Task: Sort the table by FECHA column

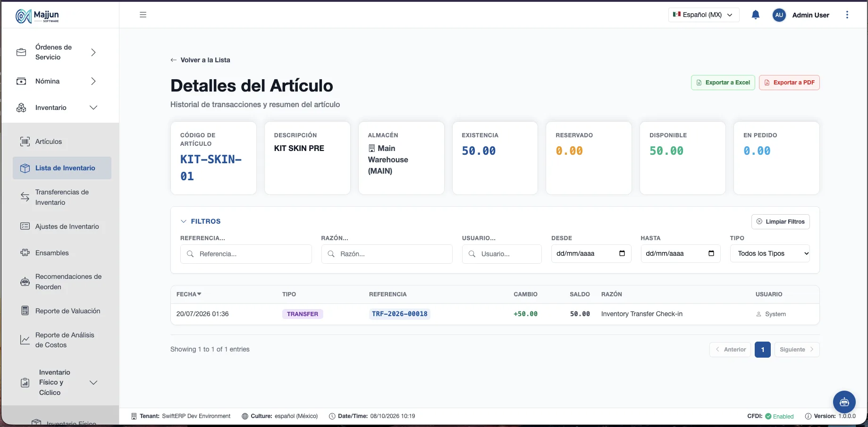Action: tap(189, 294)
